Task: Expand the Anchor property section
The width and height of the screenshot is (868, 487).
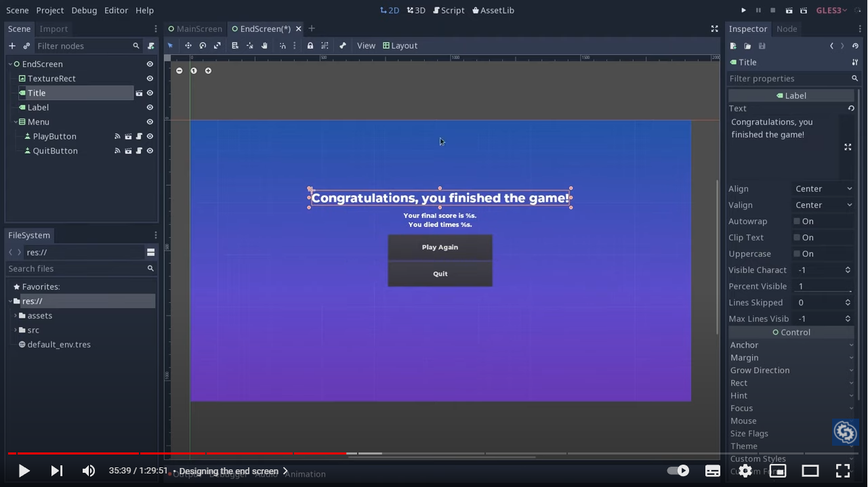Action: click(791, 345)
